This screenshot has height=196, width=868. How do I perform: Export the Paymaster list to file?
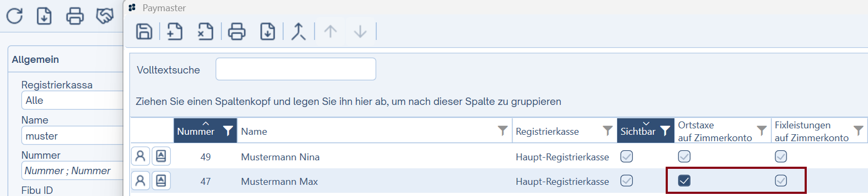(268, 31)
